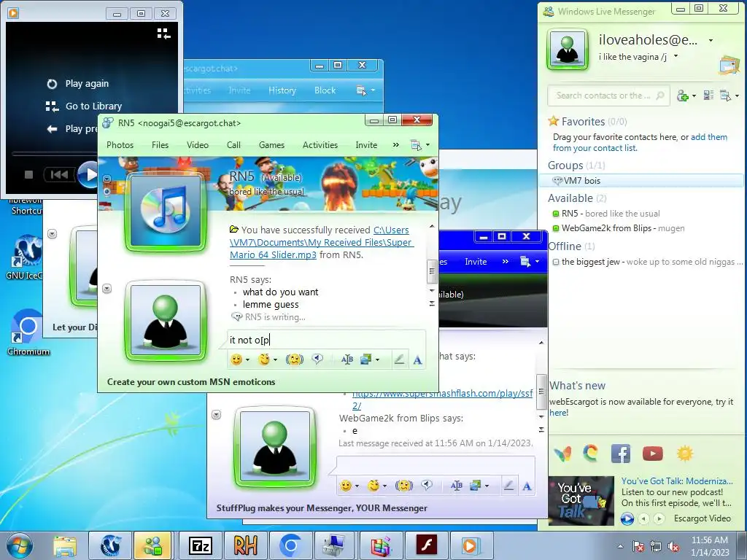Expand RN5 display picture options arrow
Viewport: 747px width, 560px height.
pyautogui.click(x=107, y=179)
